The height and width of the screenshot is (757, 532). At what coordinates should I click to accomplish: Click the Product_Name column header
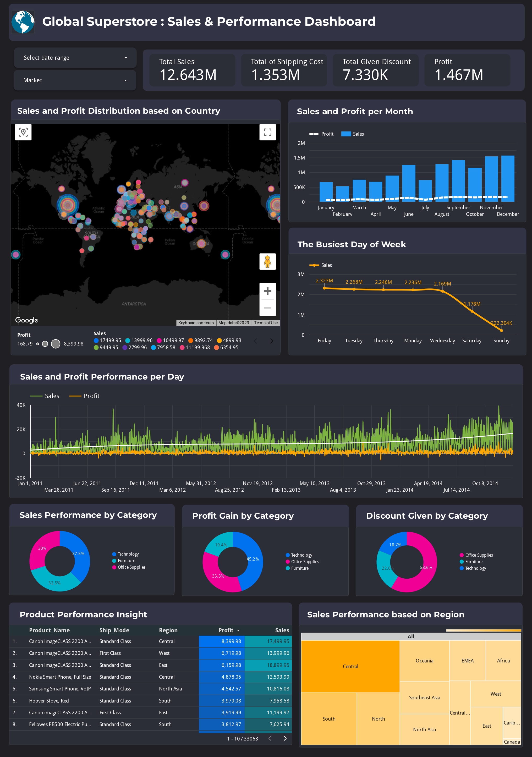tap(50, 630)
